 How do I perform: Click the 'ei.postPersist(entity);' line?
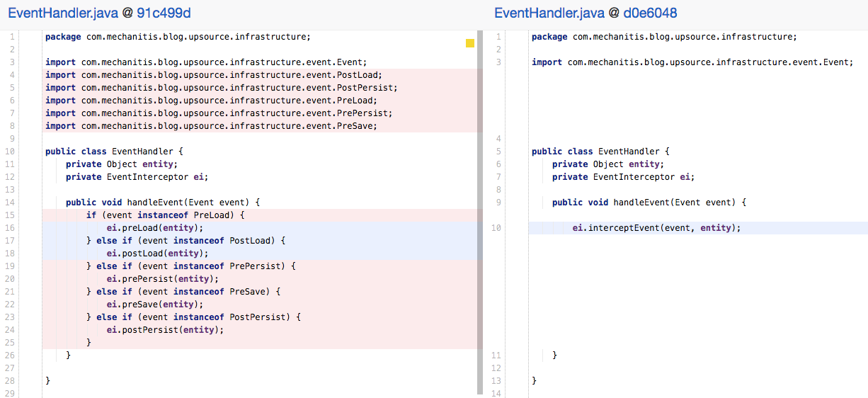[166, 330]
